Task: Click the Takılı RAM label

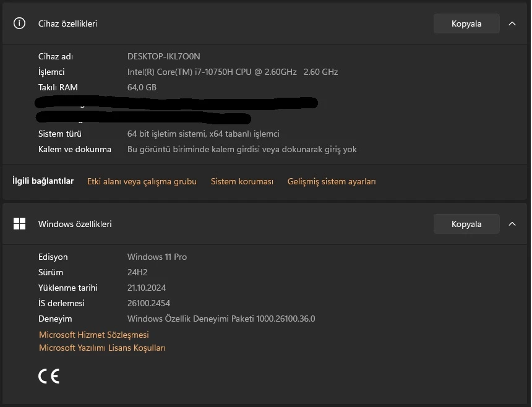Action: [58, 87]
